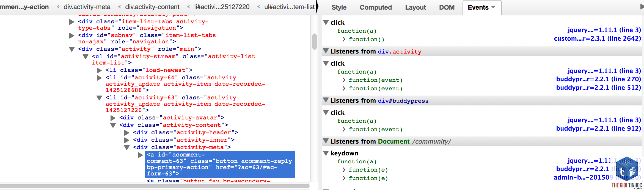This screenshot has height=190, width=644.
Task: Click the mmen...y-action breadcrumb
Action: (x=24, y=7)
